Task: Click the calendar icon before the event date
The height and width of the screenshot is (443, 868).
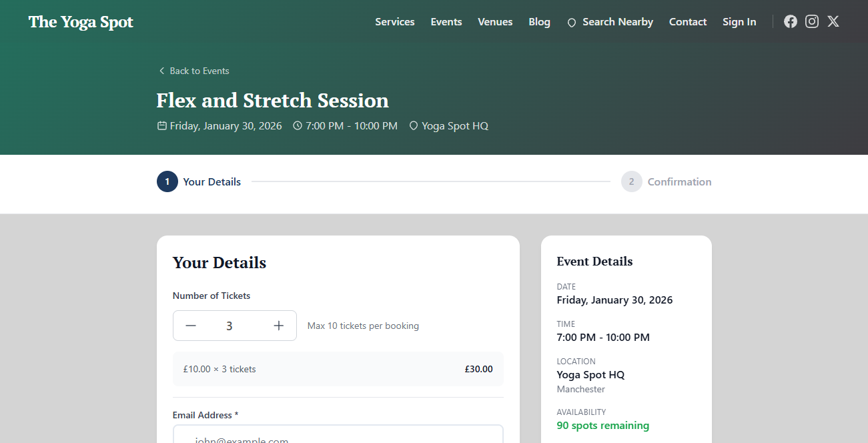Action: pyautogui.click(x=161, y=125)
